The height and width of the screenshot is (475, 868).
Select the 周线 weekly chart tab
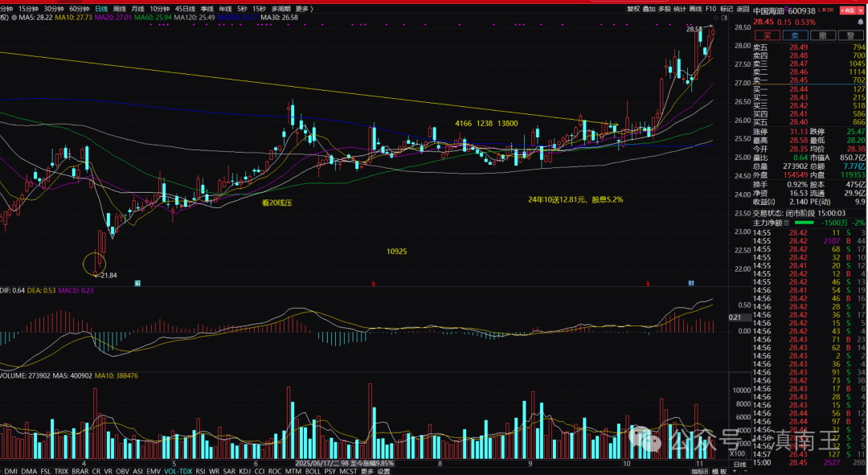[120, 9]
